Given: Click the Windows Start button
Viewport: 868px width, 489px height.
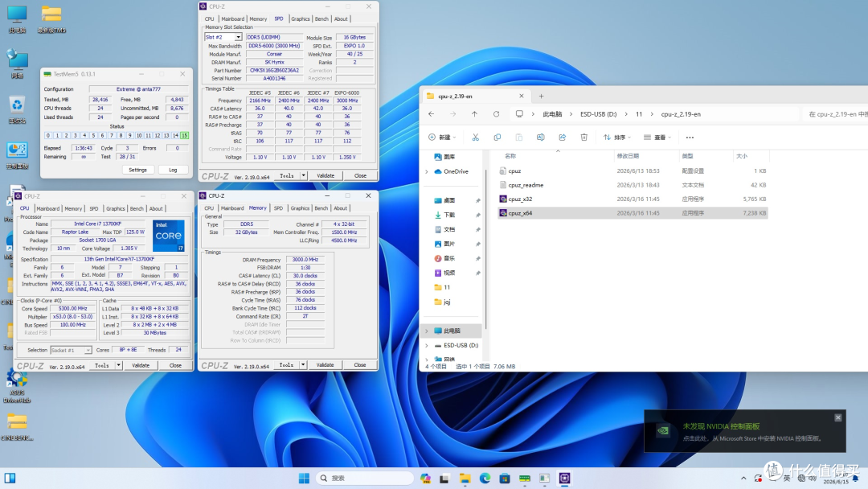Looking at the screenshot, I should (304, 478).
